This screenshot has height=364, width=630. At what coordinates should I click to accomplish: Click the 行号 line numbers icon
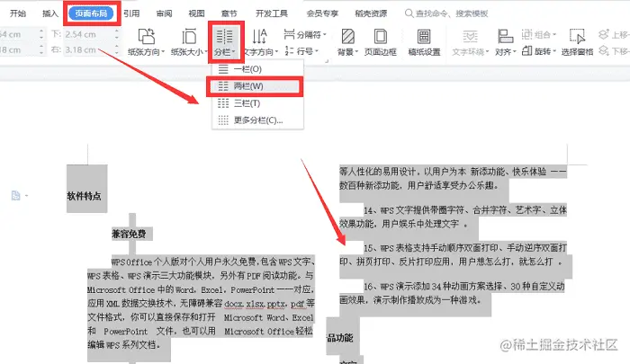coord(289,50)
